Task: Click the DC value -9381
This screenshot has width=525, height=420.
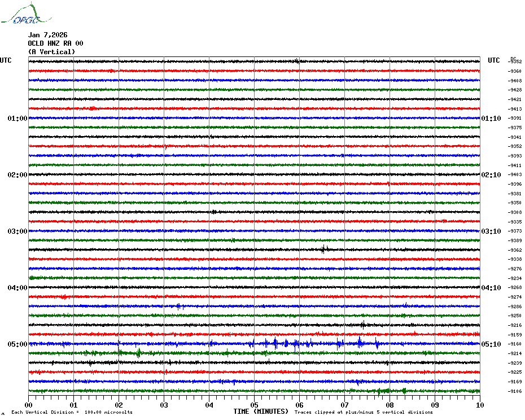Action: 515,194
